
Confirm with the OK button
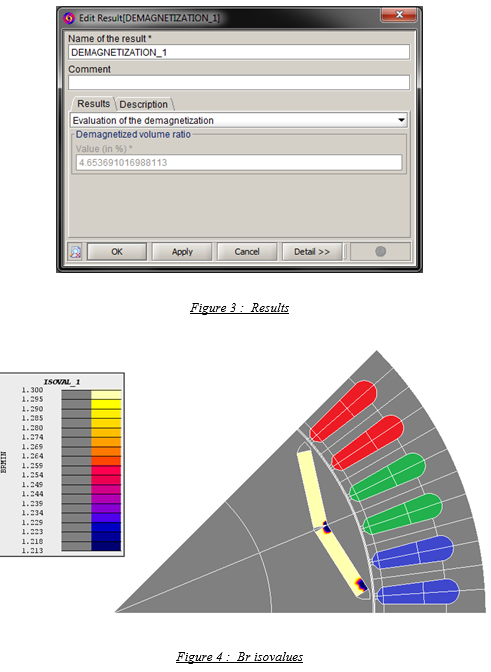[x=117, y=252]
